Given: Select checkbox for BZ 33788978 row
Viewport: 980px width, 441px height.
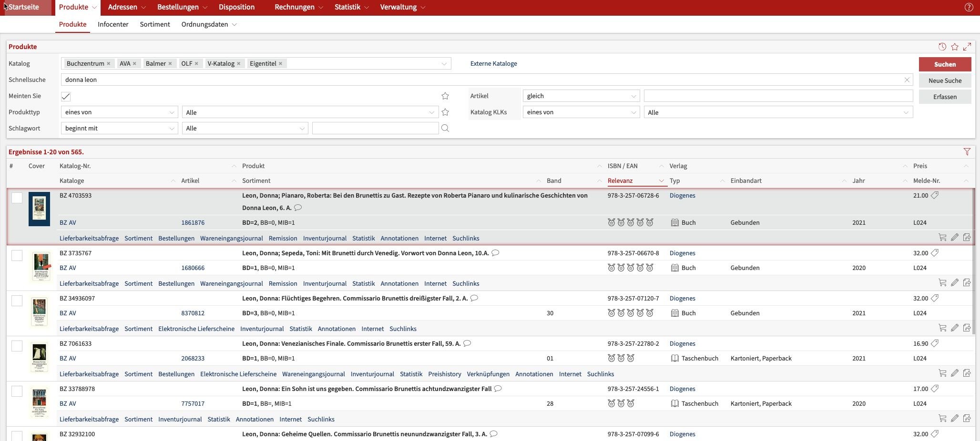Looking at the screenshot, I should [17, 391].
